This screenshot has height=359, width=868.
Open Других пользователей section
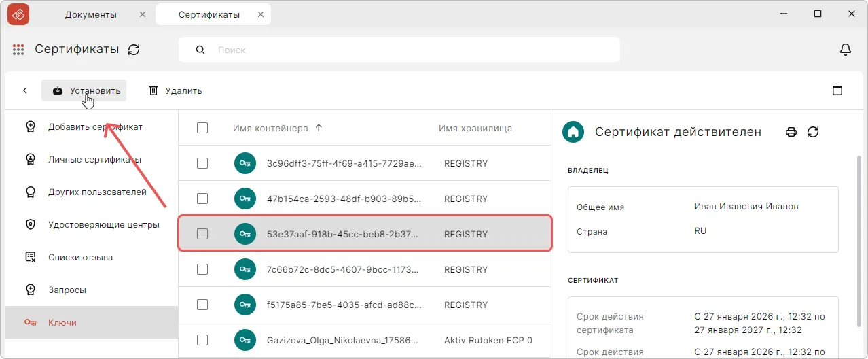pyautogui.click(x=91, y=192)
